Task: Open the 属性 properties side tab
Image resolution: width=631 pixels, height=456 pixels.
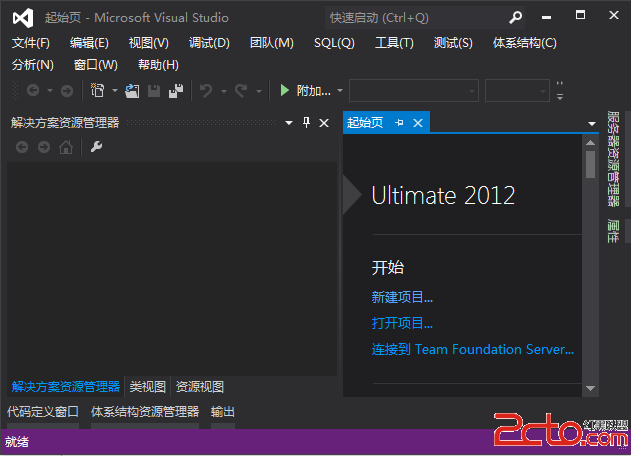Action: [613, 231]
